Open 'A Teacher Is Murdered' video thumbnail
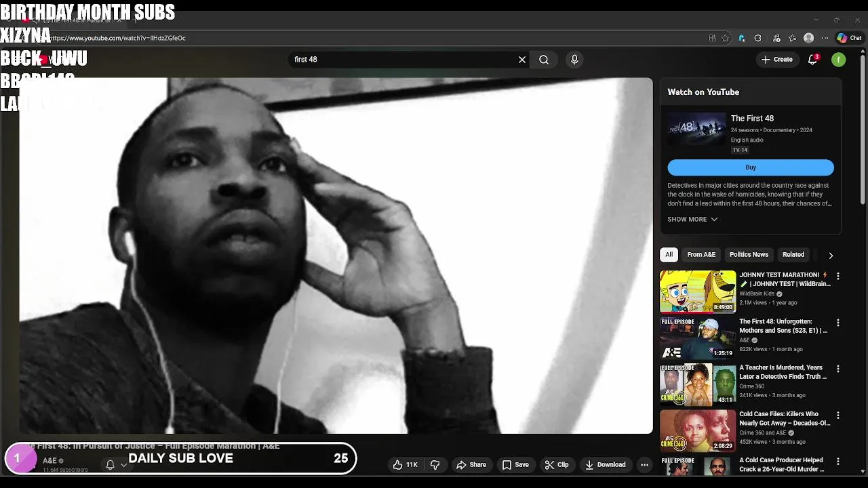 [x=698, y=384]
